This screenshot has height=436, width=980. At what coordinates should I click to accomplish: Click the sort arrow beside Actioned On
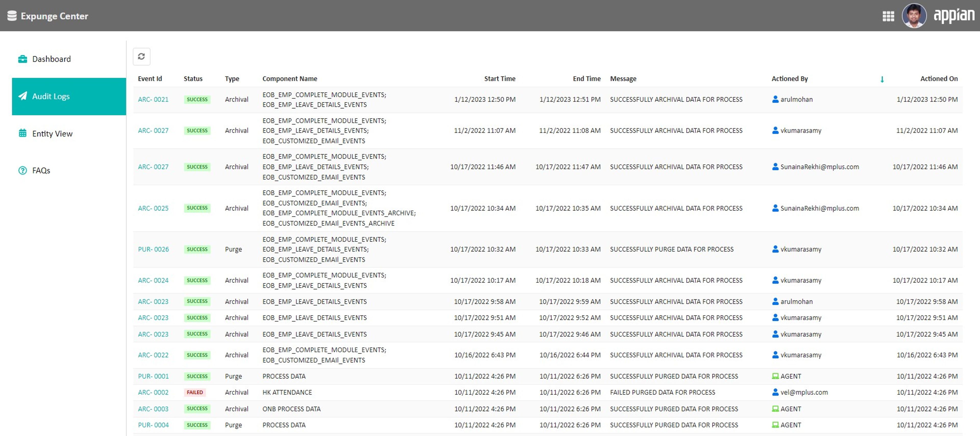pos(882,79)
